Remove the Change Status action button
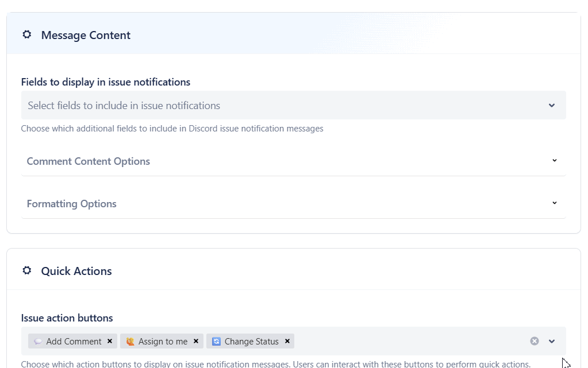Image resolution: width=588 pixels, height=368 pixels. point(287,341)
